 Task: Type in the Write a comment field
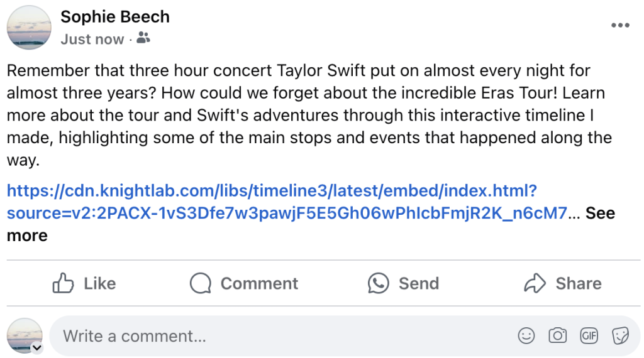click(x=283, y=336)
